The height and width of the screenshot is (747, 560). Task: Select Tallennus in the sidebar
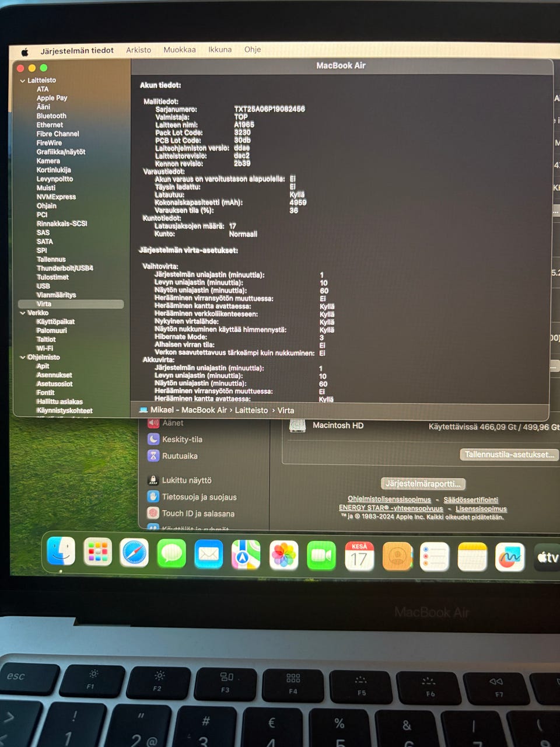pyautogui.click(x=51, y=259)
